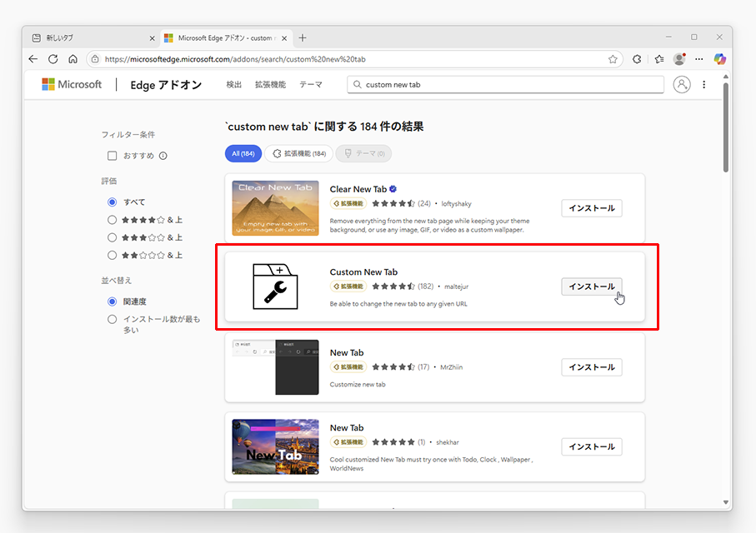This screenshot has width=756, height=533.
Task: Click the Microsoft logo in the header
Action: pyautogui.click(x=72, y=84)
